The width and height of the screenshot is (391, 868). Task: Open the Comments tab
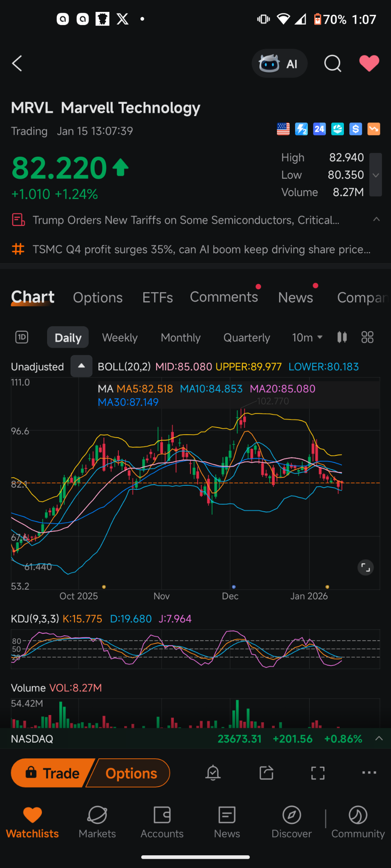pos(224,297)
